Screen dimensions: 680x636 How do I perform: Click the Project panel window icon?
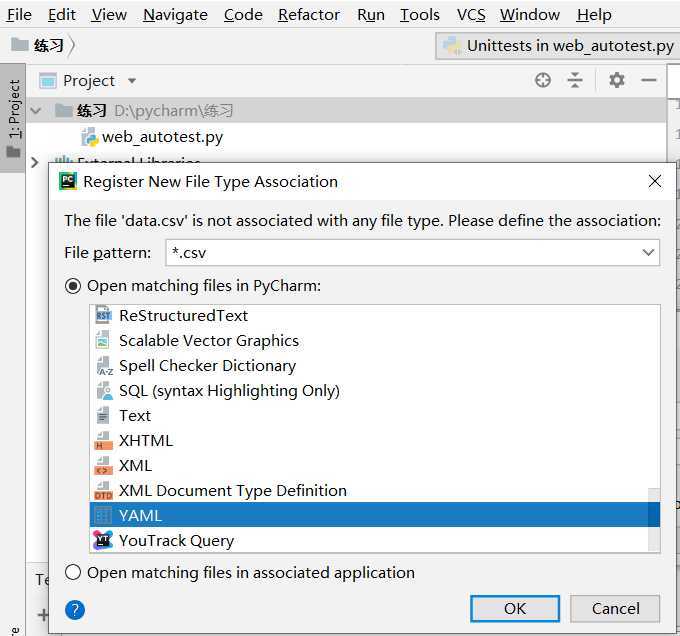pyautogui.click(x=47, y=81)
